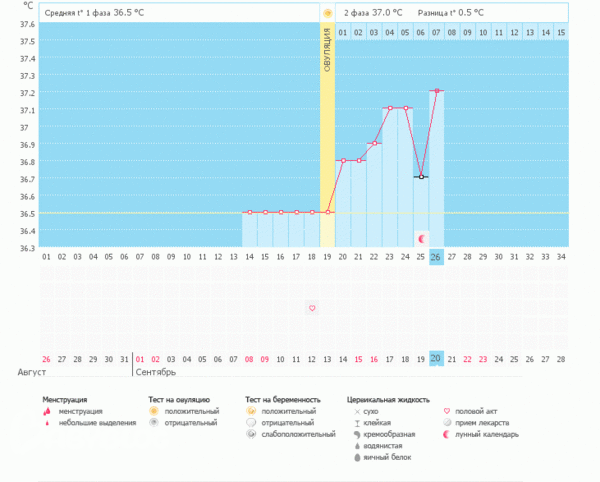Screen dimensions: 600x482
Task: Click the negative pregnancy test legend icon
Action: click(x=251, y=422)
